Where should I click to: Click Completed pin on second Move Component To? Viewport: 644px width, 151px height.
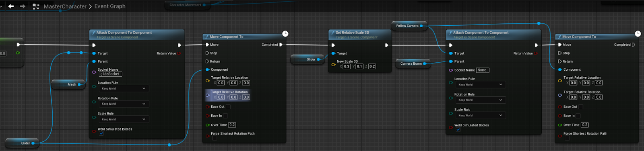634,45
